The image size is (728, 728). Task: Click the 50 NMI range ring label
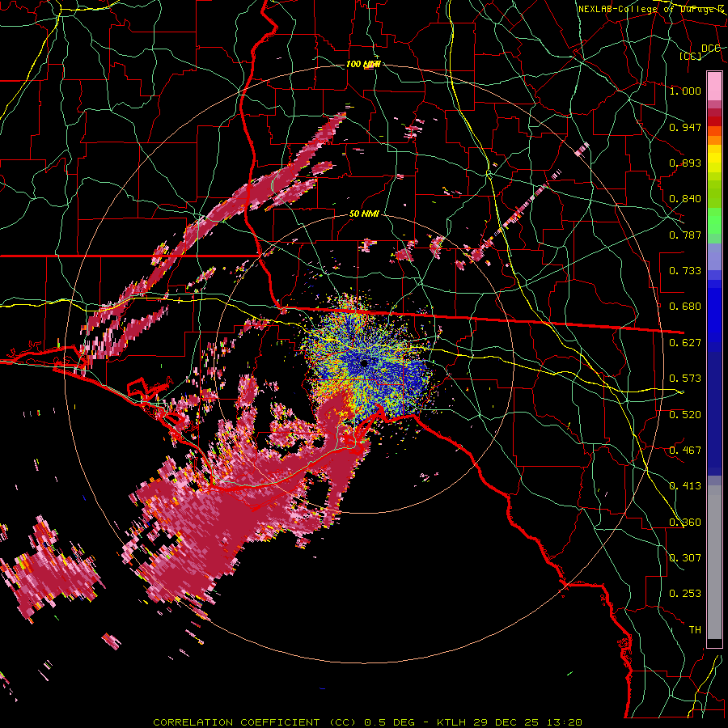click(x=365, y=214)
